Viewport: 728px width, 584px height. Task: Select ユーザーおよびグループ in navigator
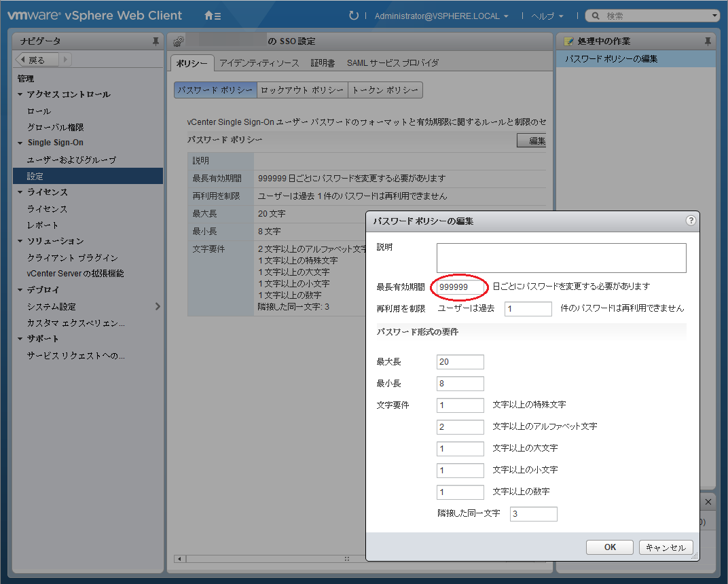point(71,160)
